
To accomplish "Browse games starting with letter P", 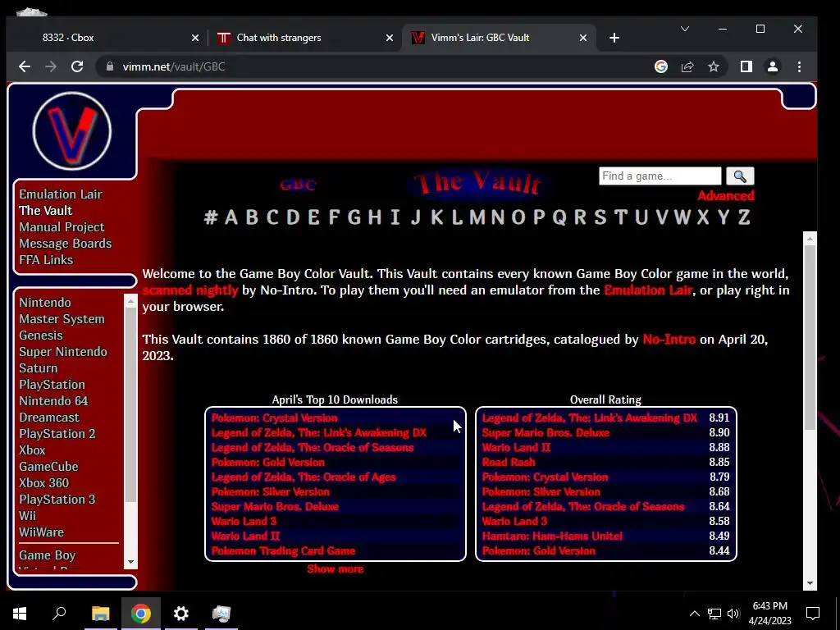I will click(x=539, y=217).
